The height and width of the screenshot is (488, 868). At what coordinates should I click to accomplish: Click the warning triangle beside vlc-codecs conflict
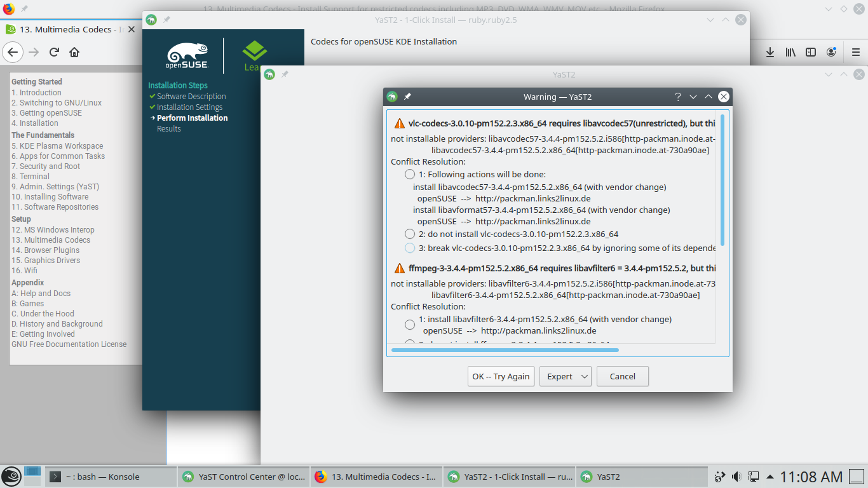(399, 123)
